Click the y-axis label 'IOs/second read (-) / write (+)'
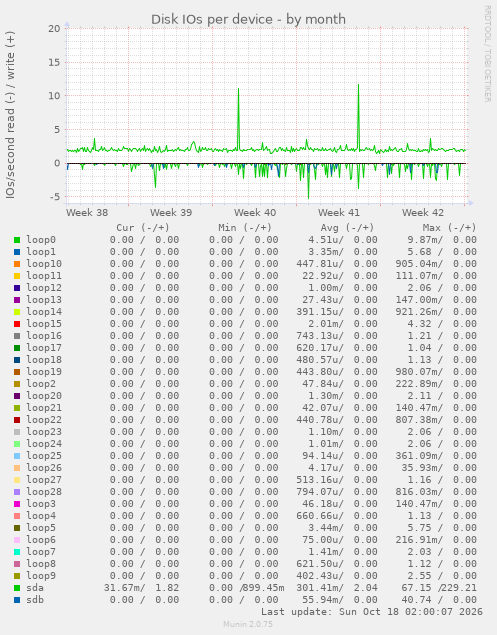 [10, 115]
